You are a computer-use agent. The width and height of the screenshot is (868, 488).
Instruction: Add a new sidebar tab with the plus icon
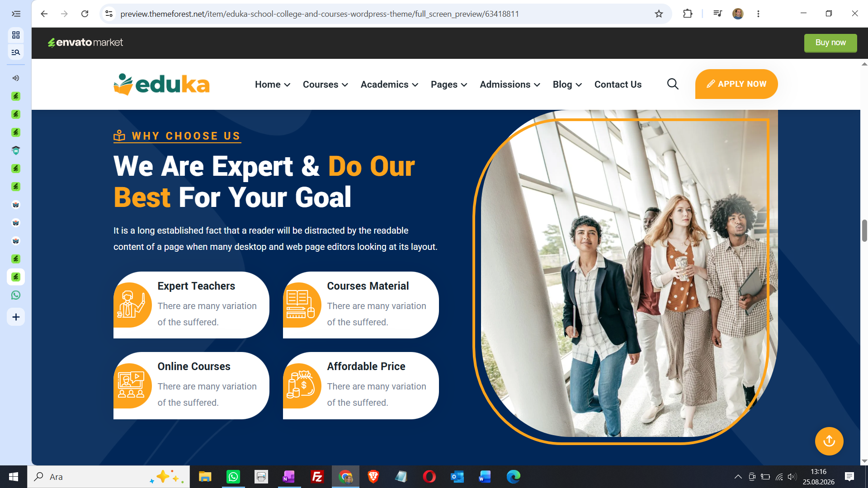[16, 317]
